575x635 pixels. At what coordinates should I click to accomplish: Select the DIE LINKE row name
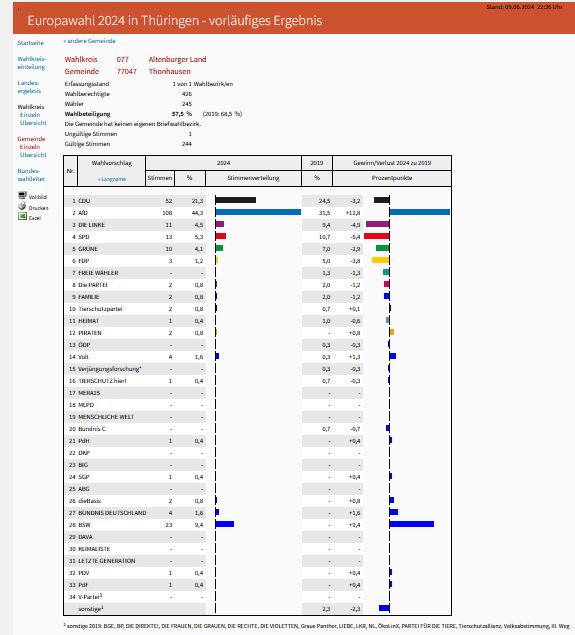point(92,225)
